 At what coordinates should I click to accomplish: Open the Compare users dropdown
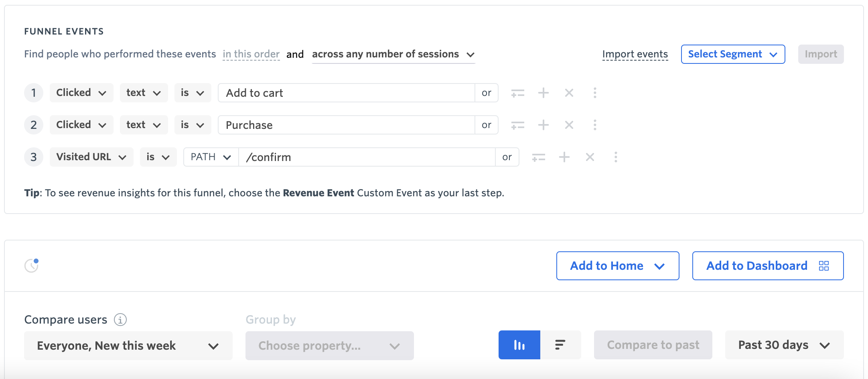(128, 346)
